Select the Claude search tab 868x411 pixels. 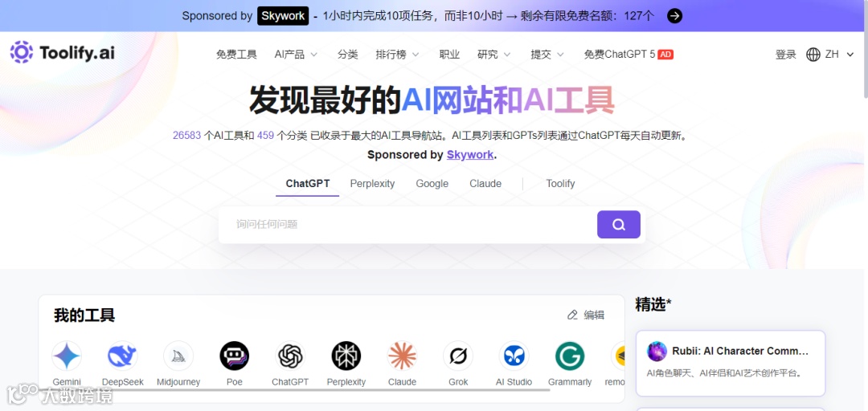(485, 184)
